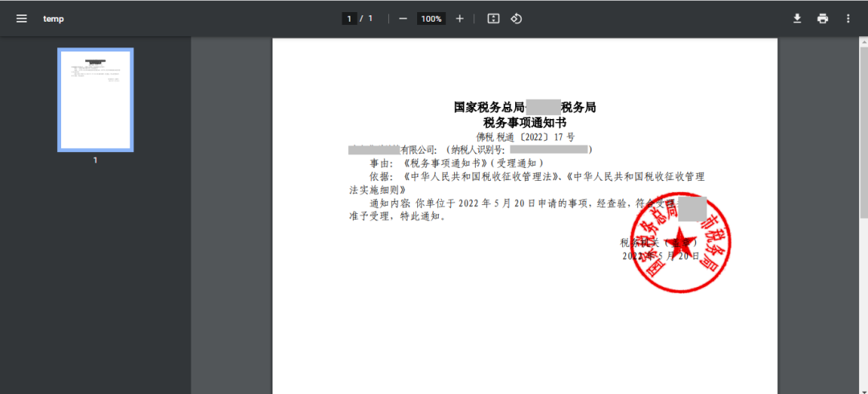This screenshot has width=868, height=394.
Task: Click the vertical scrollbar thumb
Action: point(863,133)
